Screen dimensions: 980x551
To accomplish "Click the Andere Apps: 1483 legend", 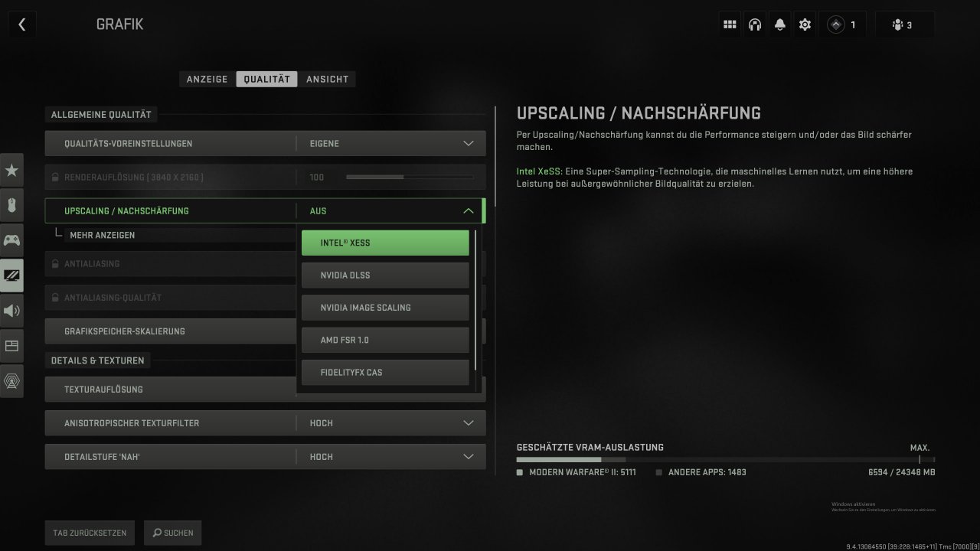I will (x=701, y=472).
